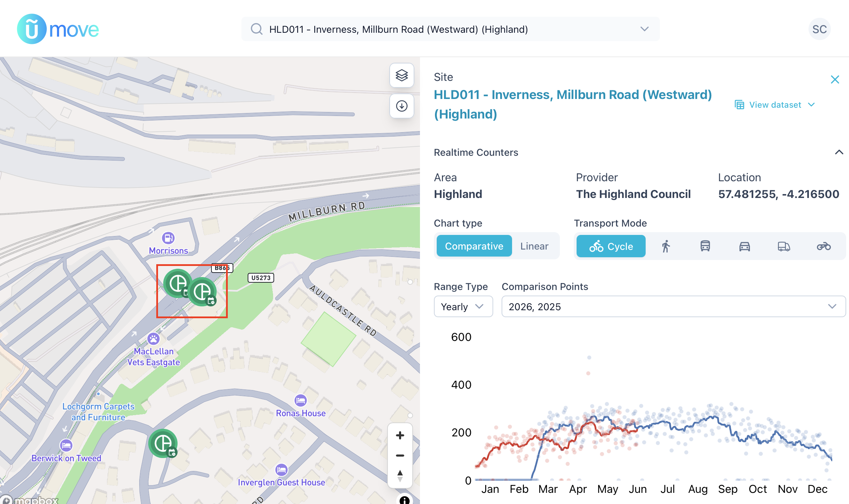
Task: Open the Comparison Points dropdown
Action: click(x=673, y=306)
